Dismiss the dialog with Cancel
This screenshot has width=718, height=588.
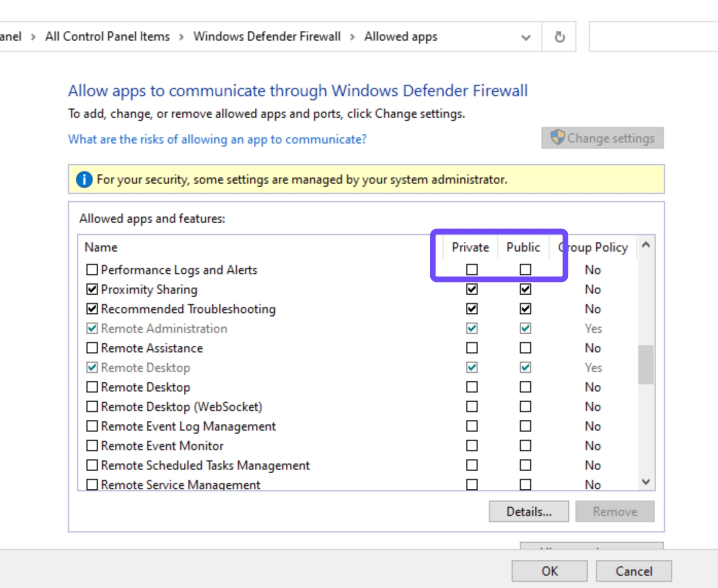pos(634,571)
